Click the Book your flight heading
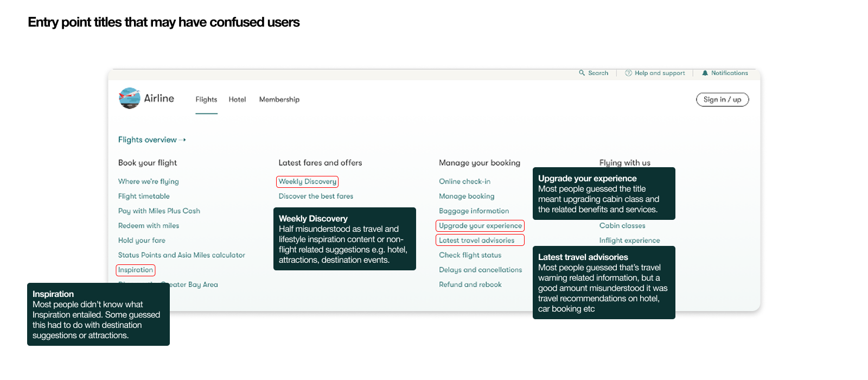This screenshot has width=868, height=380. pos(148,162)
